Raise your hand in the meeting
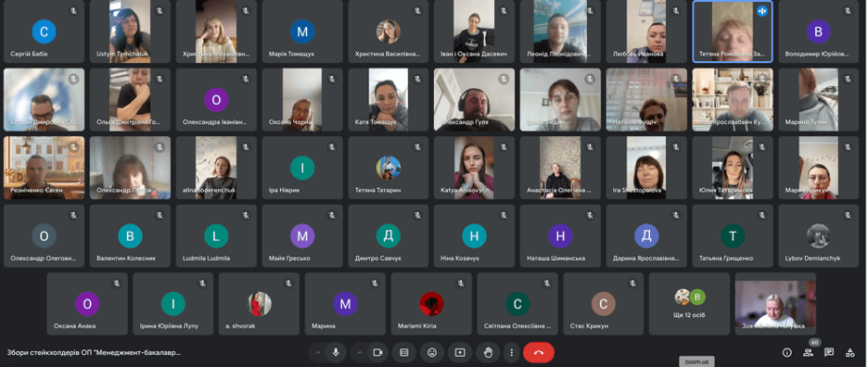Viewport: 868px width, 367px height. pyautogui.click(x=488, y=352)
